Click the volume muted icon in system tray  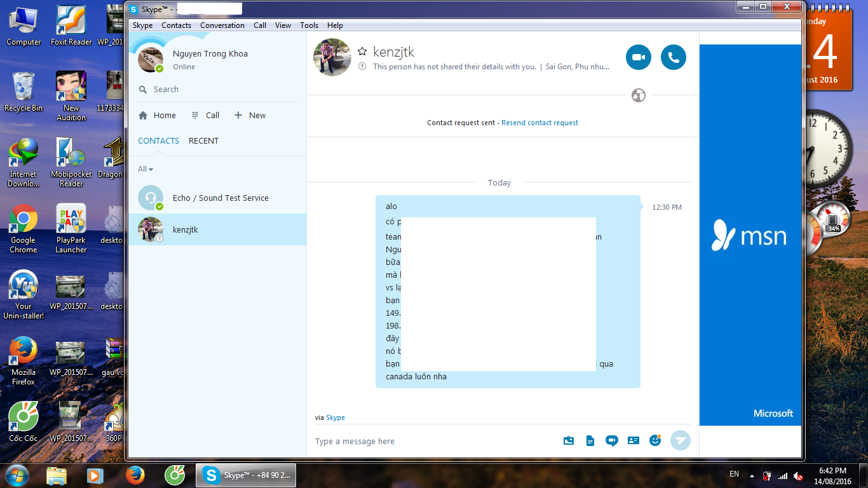point(799,475)
